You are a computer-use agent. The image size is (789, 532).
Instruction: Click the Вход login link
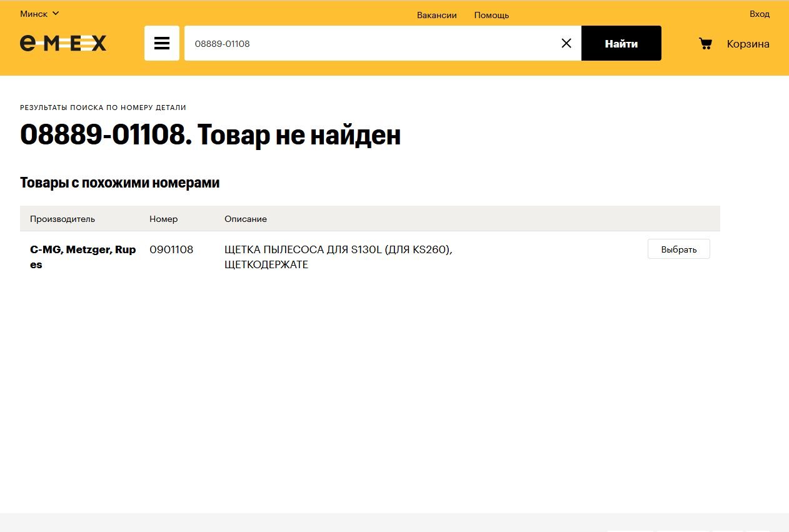(760, 14)
